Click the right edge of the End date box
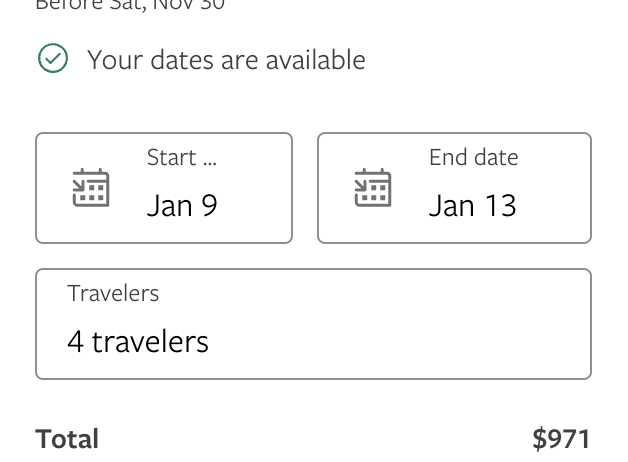628x462 pixels. click(590, 188)
